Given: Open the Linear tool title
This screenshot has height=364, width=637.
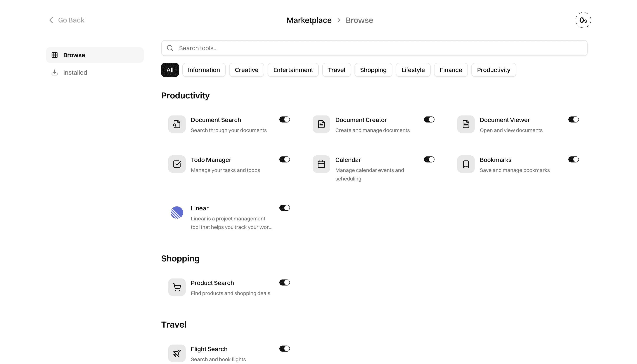Looking at the screenshot, I should pyautogui.click(x=199, y=208).
